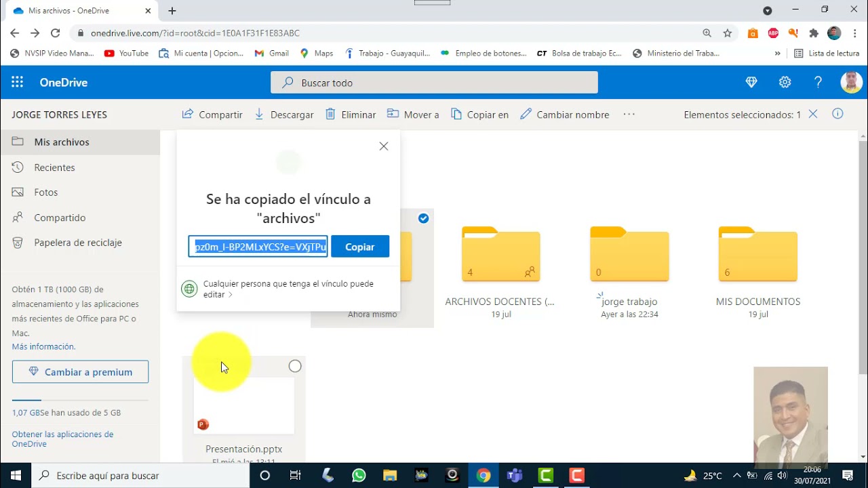Open the help question mark
The width and height of the screenshot is (868, 488).
818,82
